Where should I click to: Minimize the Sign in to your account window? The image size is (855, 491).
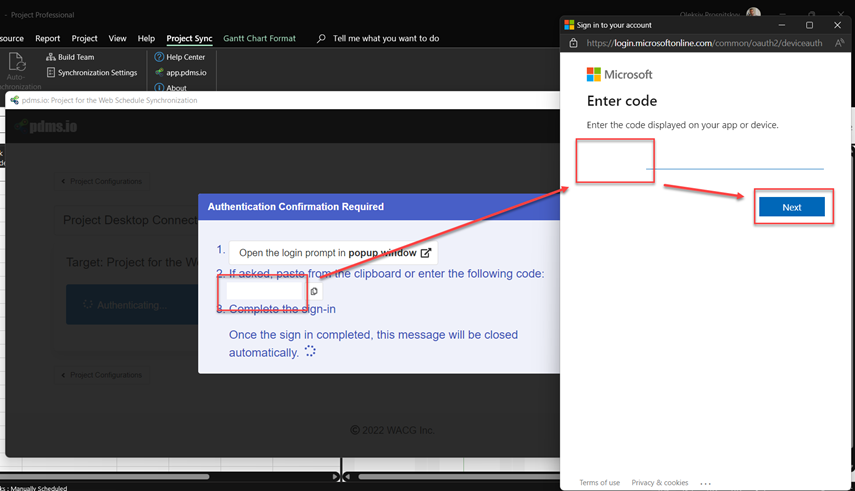point(782,25)
